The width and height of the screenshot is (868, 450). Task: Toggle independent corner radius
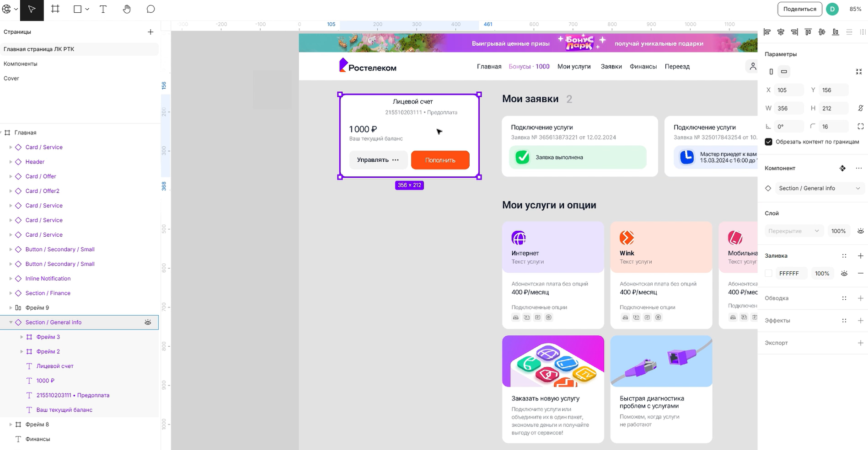point(860,127)
